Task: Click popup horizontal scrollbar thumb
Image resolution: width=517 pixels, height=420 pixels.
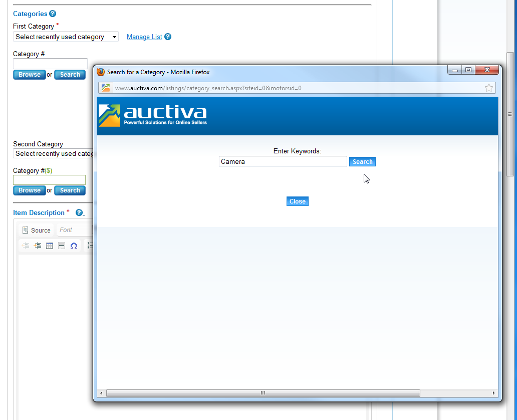Action: tap(263, 393)
